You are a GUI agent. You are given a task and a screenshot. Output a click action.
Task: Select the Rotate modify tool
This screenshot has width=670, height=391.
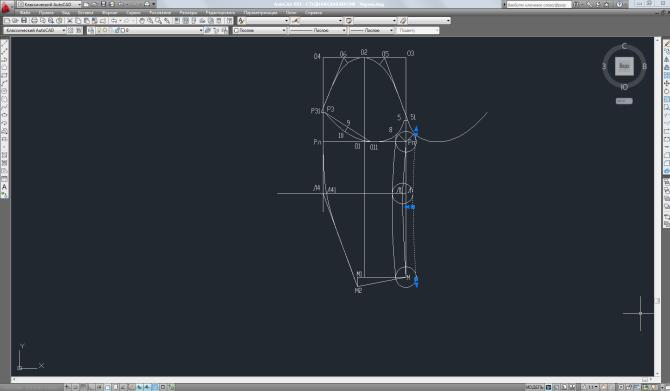tap(667, 91)
